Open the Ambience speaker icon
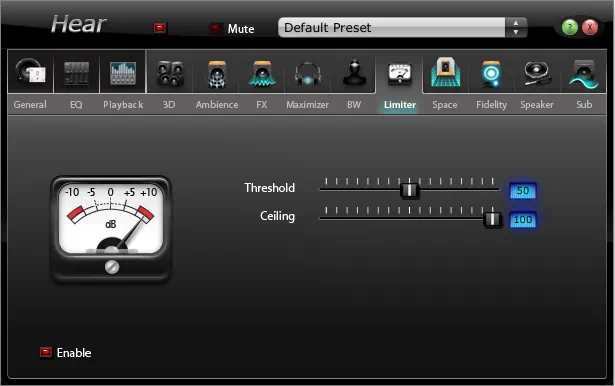 coord(217,74)
